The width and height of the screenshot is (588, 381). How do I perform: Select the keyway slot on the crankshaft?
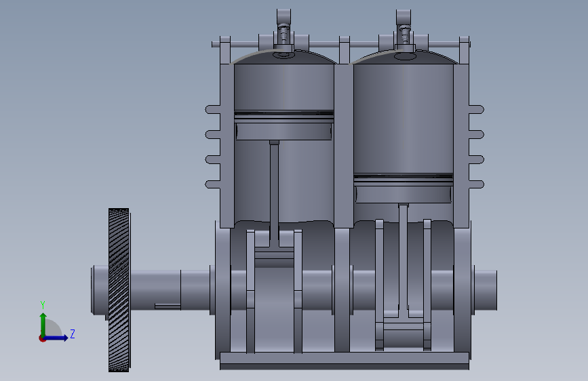pos(168,306)
